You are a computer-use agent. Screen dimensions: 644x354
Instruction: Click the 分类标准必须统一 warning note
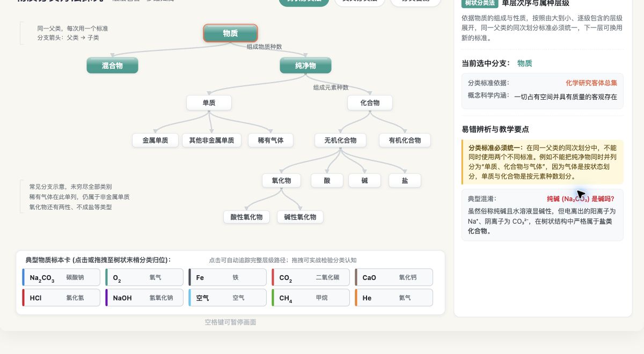[543, 162]
